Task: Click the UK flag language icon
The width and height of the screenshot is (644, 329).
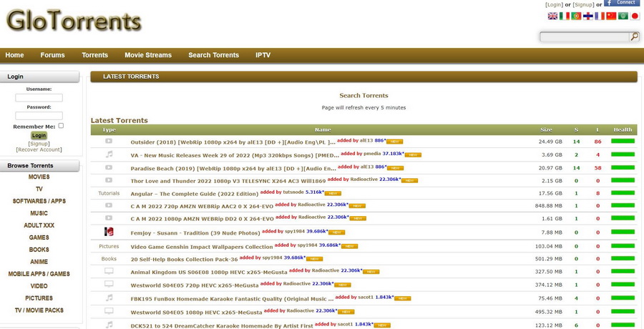Action: (x=552, y=16)
